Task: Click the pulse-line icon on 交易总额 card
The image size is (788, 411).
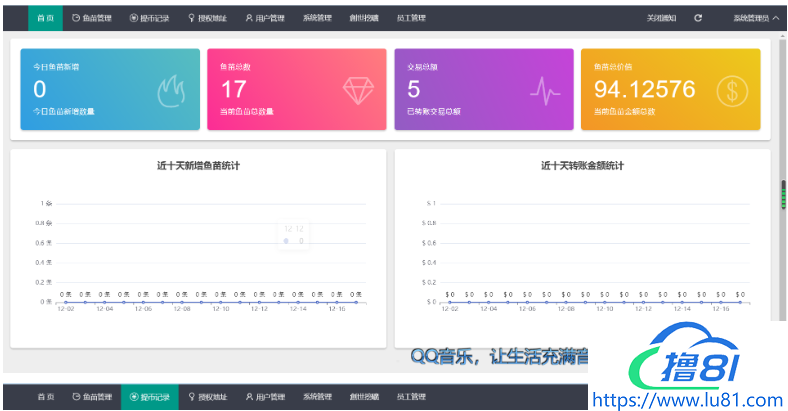Action: click(546, 92)
